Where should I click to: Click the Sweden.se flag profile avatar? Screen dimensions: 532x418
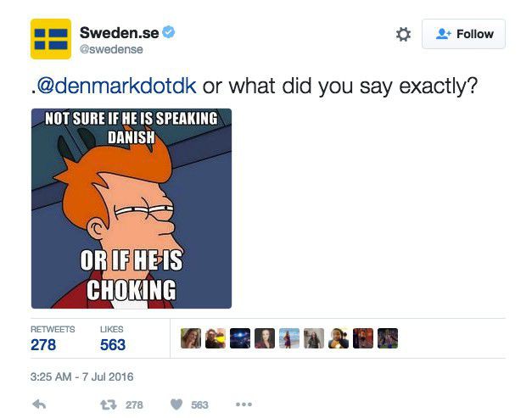click(51, 39)
